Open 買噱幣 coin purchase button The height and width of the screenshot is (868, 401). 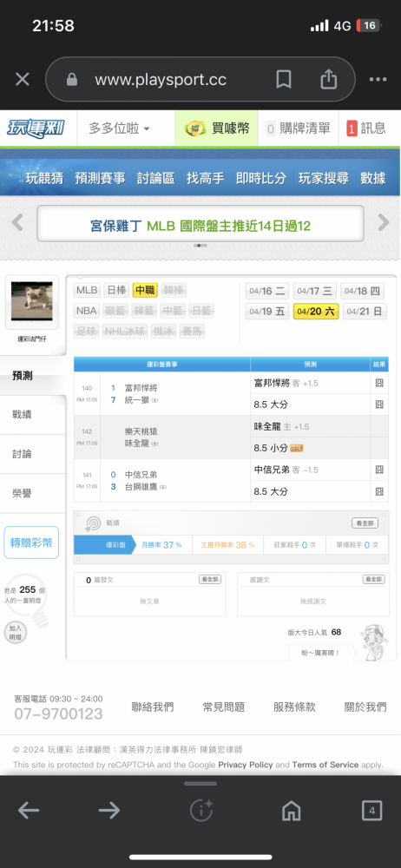click(217, 128)
